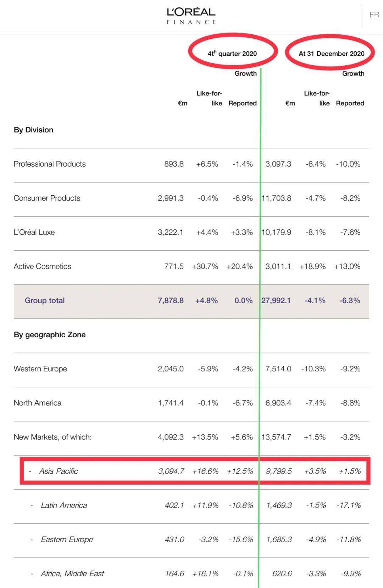383x588 pixels.
Task: Select the Group total row label
Action: [x=45, y=300]
